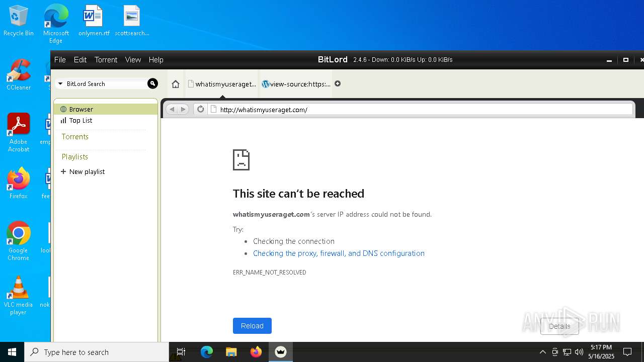The image size is (644, 362).
Task: Click the sad page error icon
Action: click(x=241, y=160)
